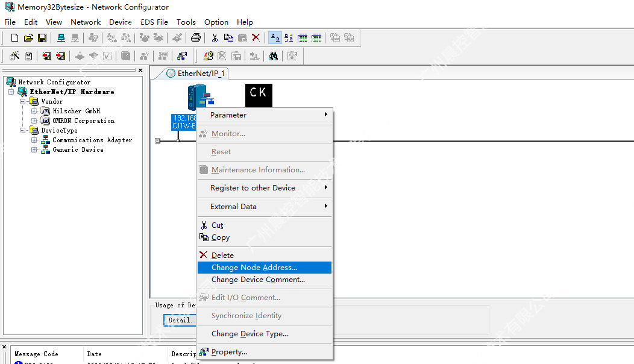Open the Device menu
Viewport: 634px width, 364px height.
121,22
